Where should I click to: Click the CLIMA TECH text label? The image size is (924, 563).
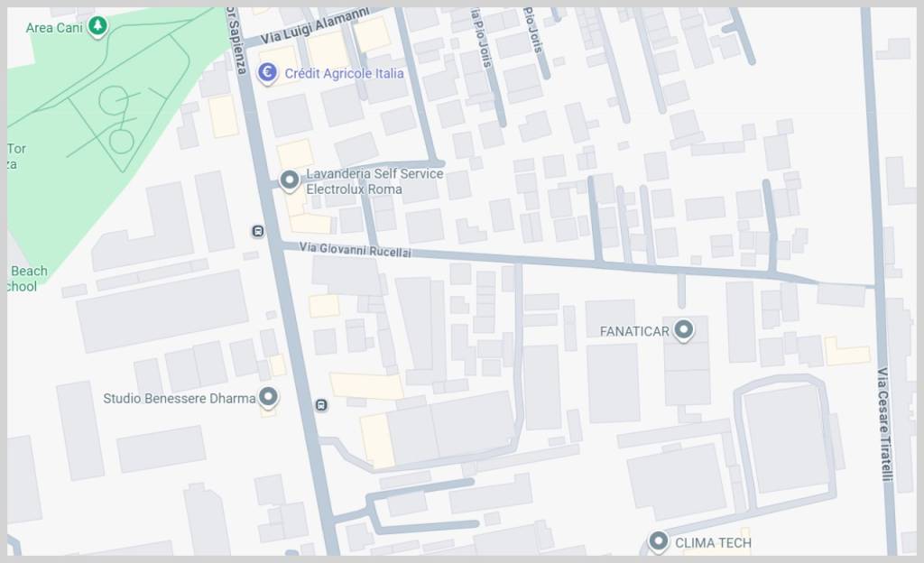[713, 543]
